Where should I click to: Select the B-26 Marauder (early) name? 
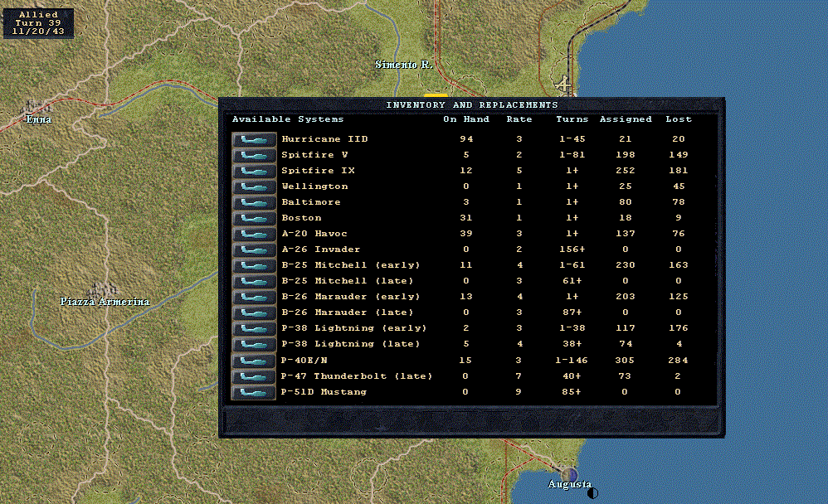pyautogui.click(x=351, y=297)
